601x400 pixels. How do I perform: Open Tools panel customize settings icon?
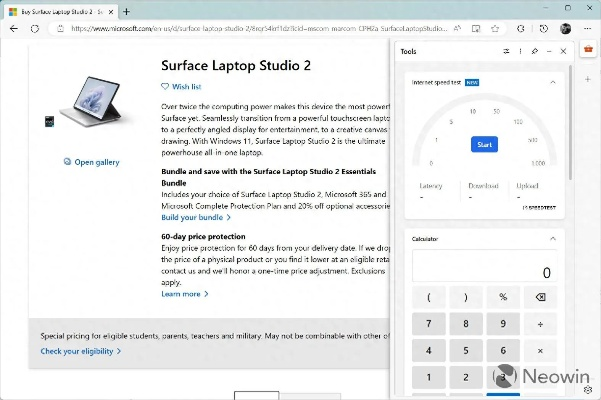point(506,51)
